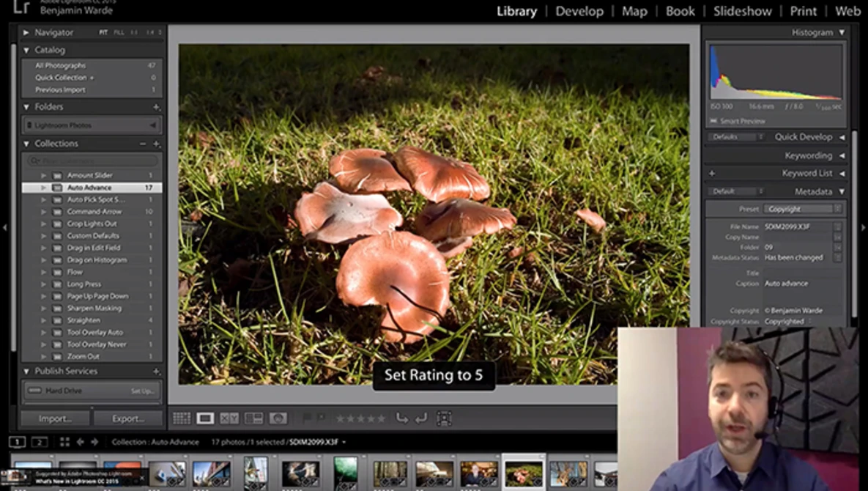The image size is (868, 491).
Task: Open filmstrip source SDIM2099.X3F dropdown
Action: pos(318,443)
